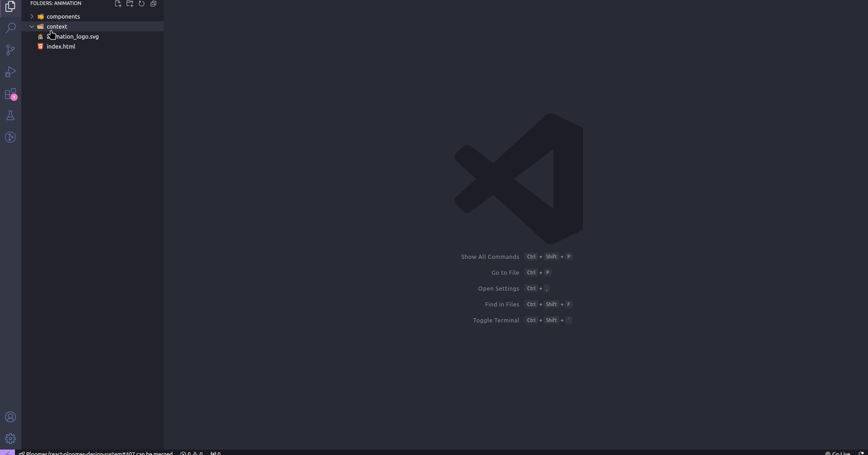Expand the components folder chevron

(x=32, y=16)
